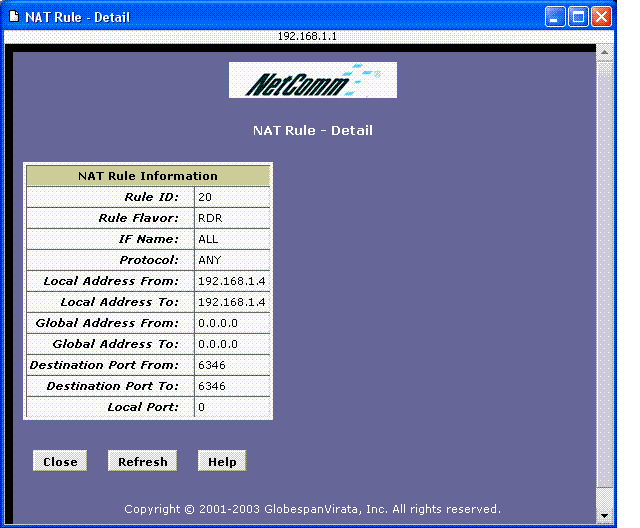Viewport: 640px width, 528px height.
Task: Select the Rule ID value 20
Action: [x=205, y=197]
